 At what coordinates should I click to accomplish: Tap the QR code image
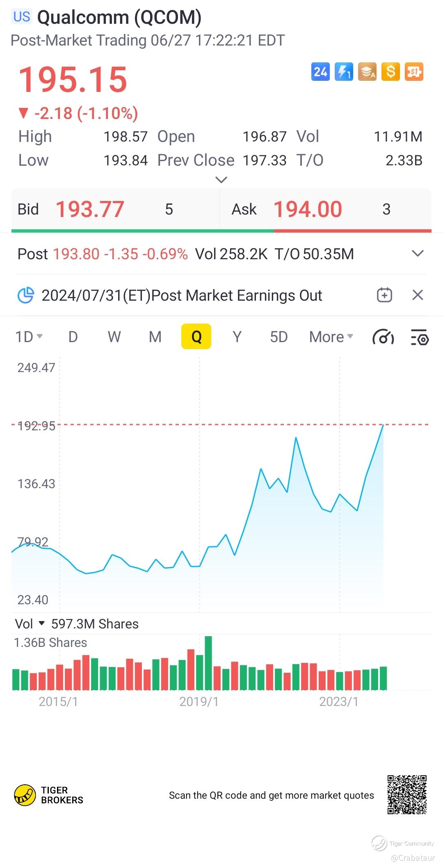[407, 795]
